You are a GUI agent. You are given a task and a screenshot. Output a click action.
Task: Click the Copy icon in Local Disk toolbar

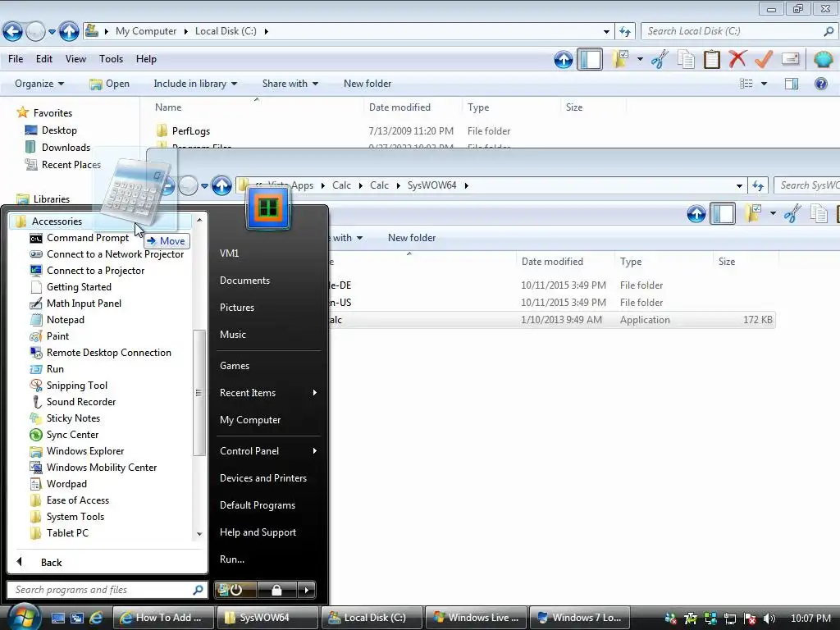point(686,59)
